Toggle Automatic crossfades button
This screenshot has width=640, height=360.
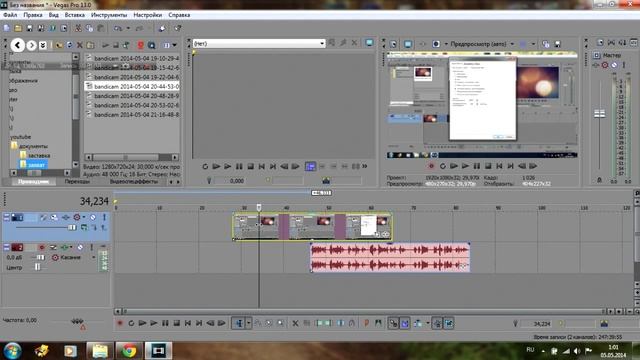404,323
